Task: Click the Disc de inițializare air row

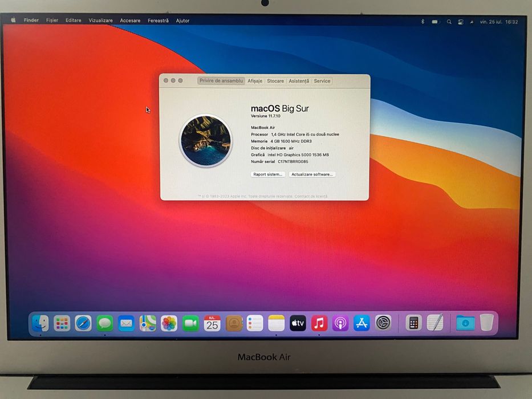Action: (x=272, y=148)
